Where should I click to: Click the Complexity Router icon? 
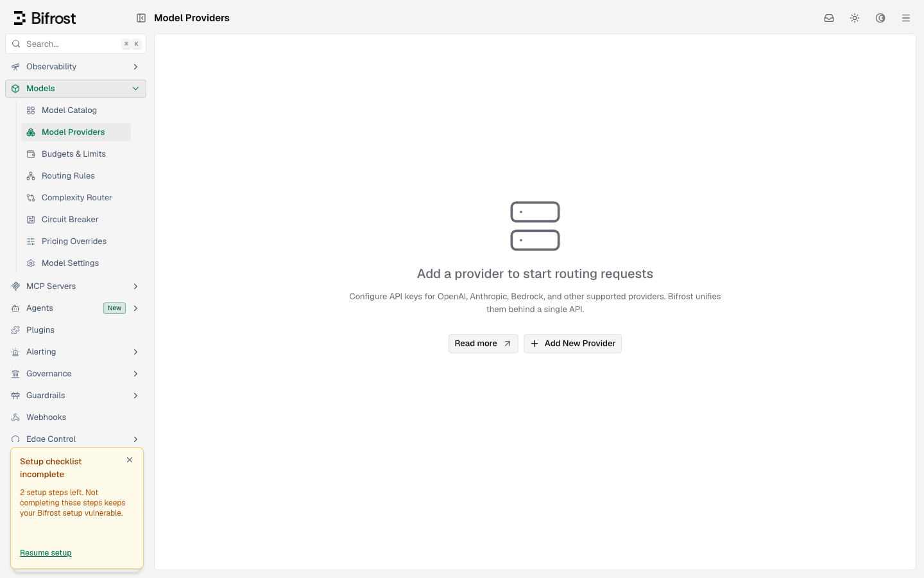tap(31, 198)
